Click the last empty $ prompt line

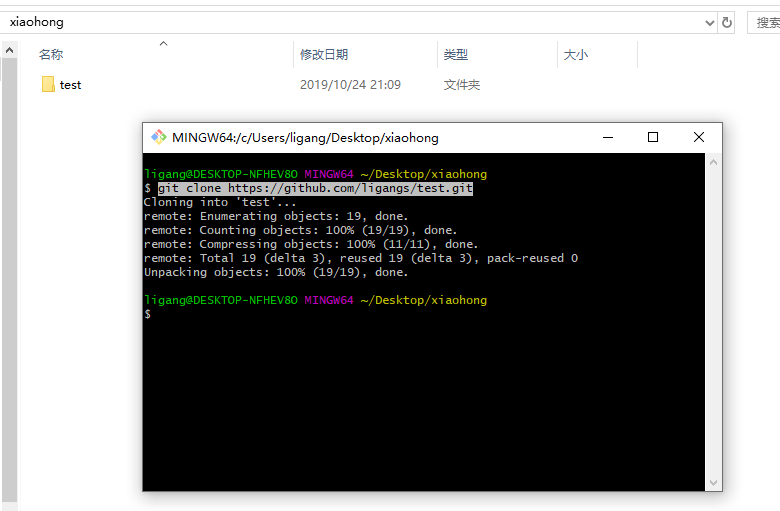(x=148, y=314)
